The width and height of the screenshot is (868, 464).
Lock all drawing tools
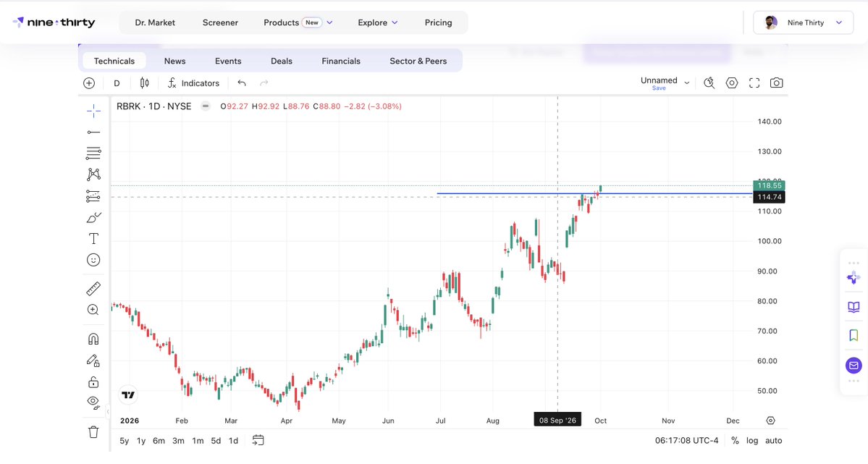click(93, 382)
